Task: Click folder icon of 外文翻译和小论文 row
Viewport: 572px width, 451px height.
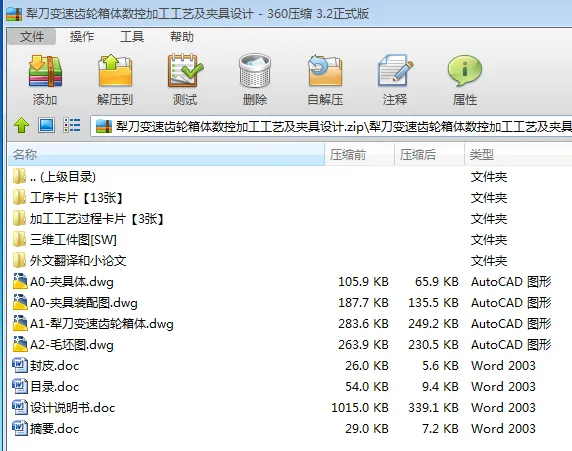Action: (x=19, y=261)
